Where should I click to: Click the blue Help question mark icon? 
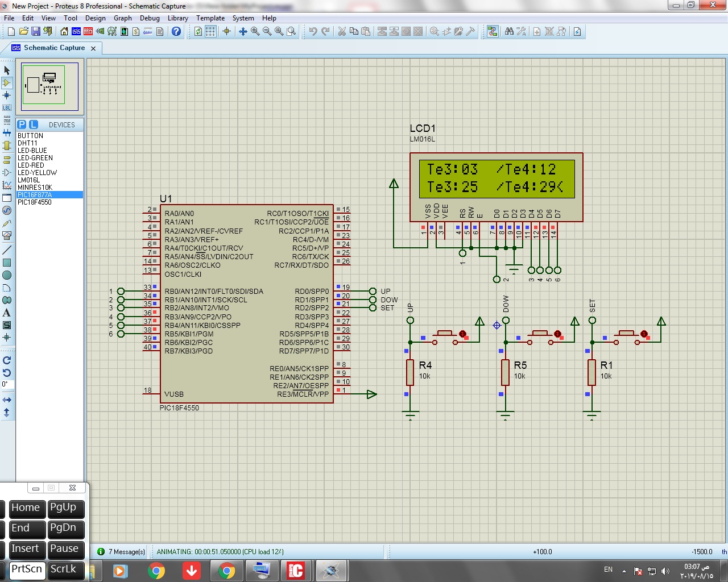point(176,32)
